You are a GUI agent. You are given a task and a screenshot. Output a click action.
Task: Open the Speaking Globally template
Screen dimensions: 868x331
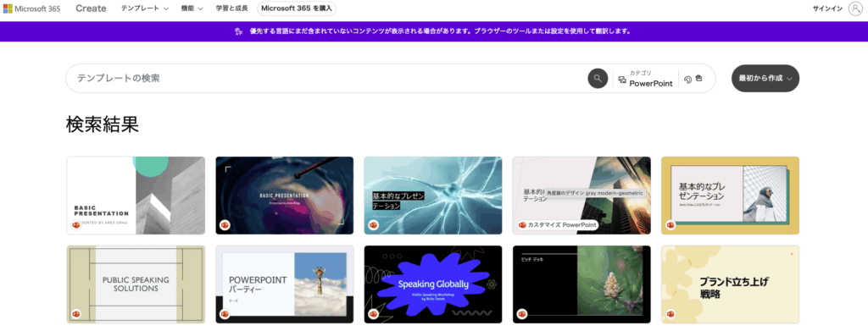point(433,284)
